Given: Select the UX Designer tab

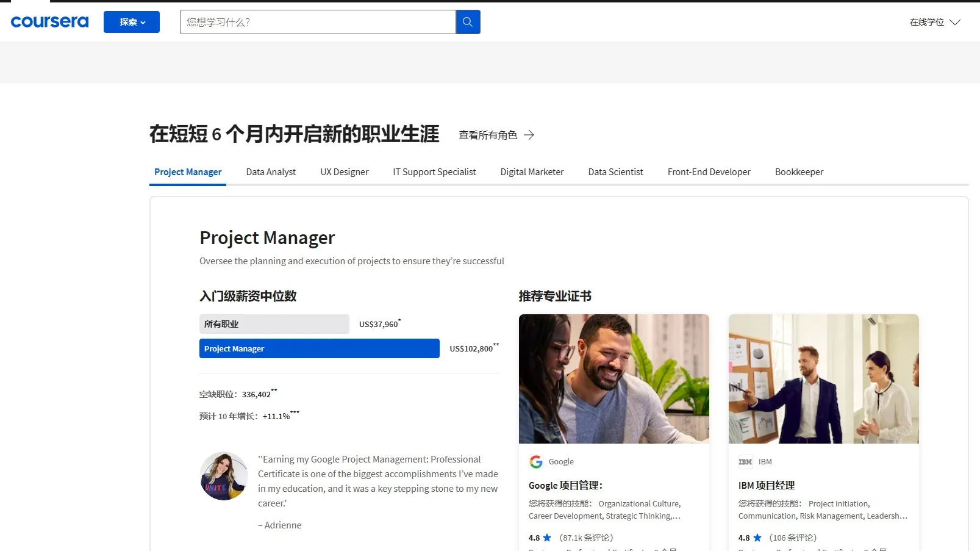Looking at the screenshot, I should click(345, 172).
